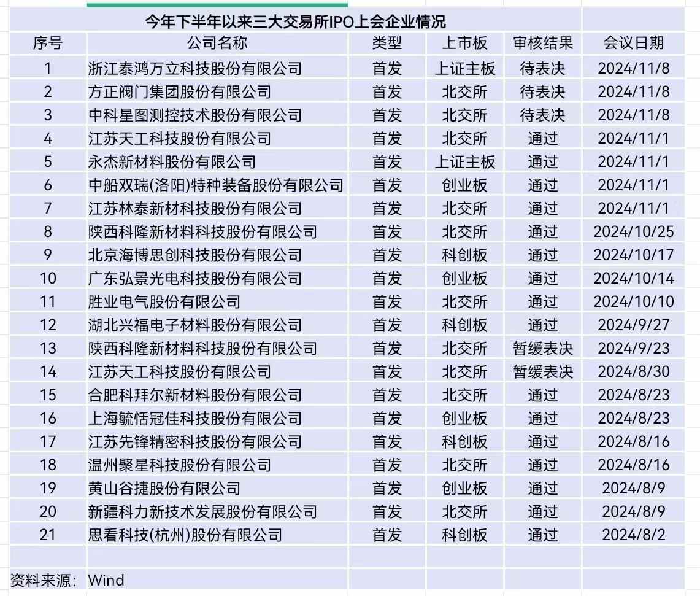This screenshot has width=700, height=596.
Task: Select 中船双瑞(洛阳)特种装备股份有限公司 cell
Action: tap(217, 185)
